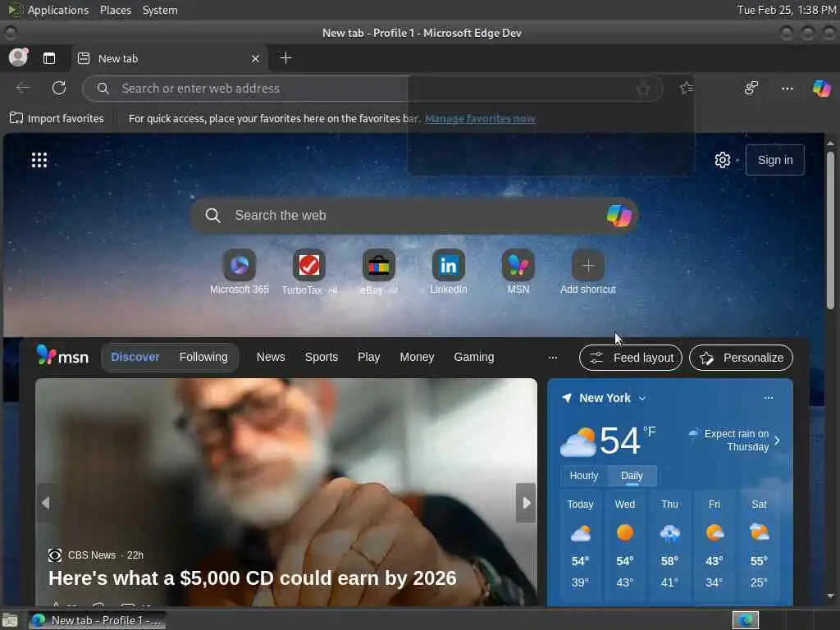Open the Favorites list icon

[x=687, y=88]
